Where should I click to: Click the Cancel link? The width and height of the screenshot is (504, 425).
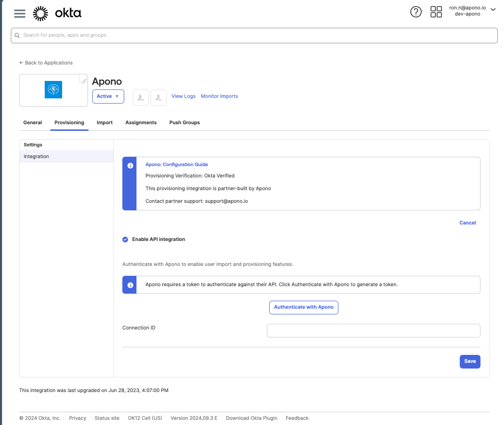(467, 223)
